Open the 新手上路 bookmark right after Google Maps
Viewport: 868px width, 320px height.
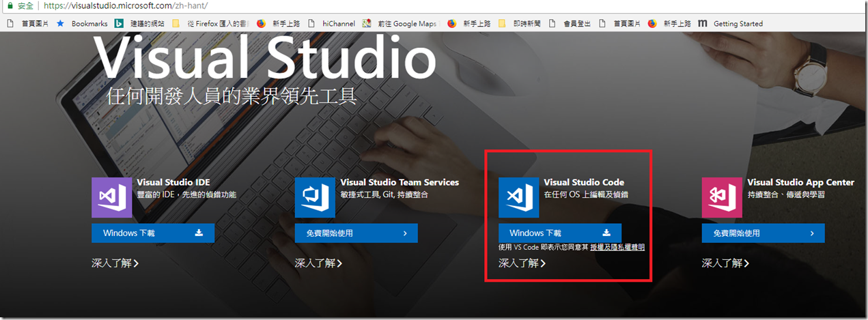coord(469,23)
